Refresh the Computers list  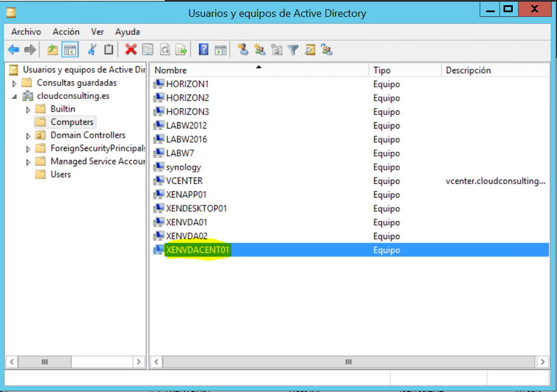(x=165, y=49)
